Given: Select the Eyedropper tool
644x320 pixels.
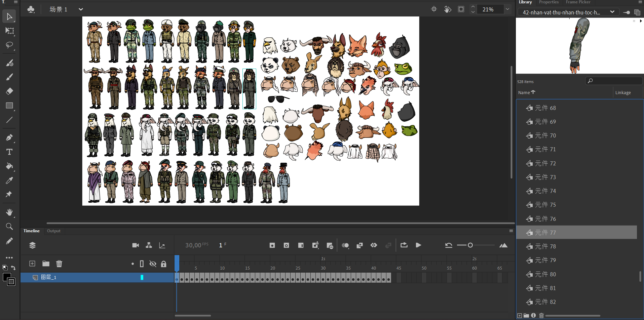Looking at the screenshot, I should (9, 181).
